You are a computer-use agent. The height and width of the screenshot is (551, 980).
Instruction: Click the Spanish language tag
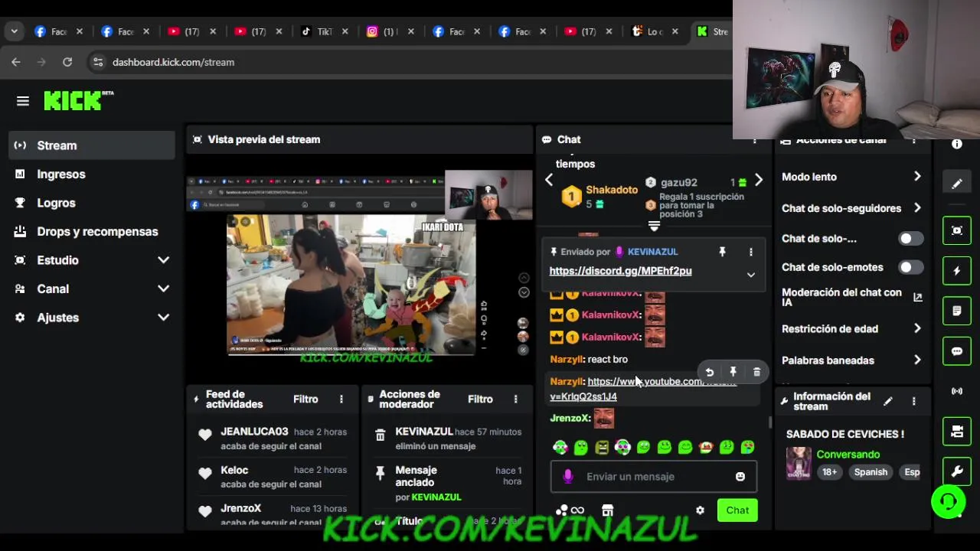coord(871,472)
